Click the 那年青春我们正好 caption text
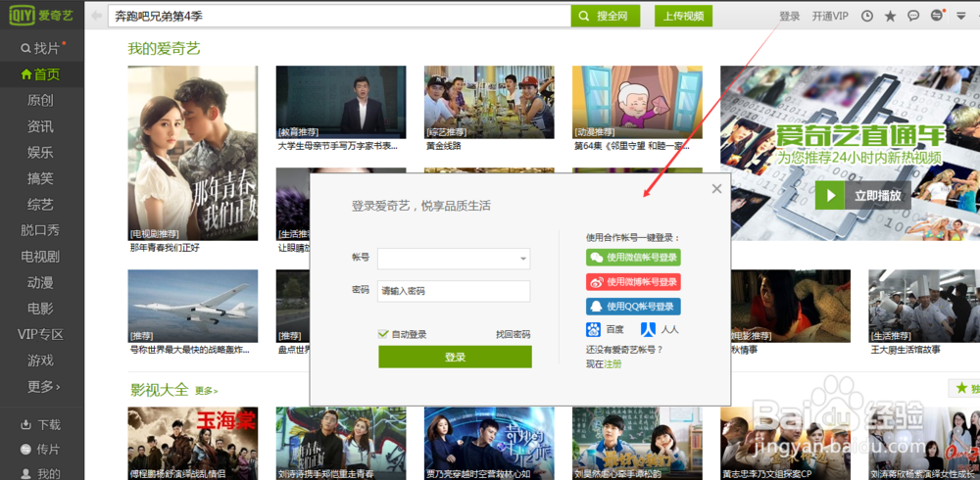 coord(165,248)
